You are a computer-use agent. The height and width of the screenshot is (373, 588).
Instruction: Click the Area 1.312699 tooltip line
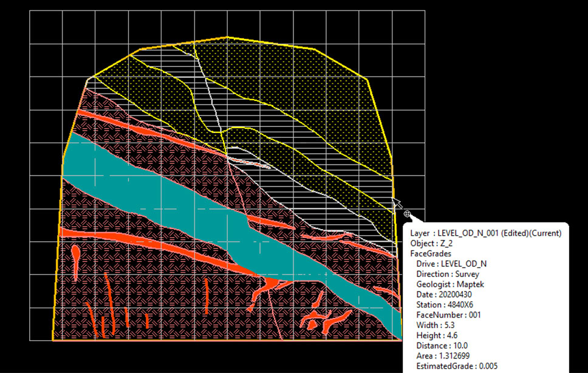(x=443, y=356)
